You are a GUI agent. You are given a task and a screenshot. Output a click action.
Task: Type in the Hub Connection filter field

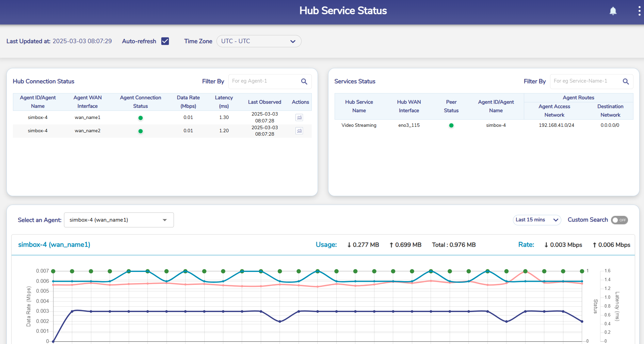[x=264, y=81]
